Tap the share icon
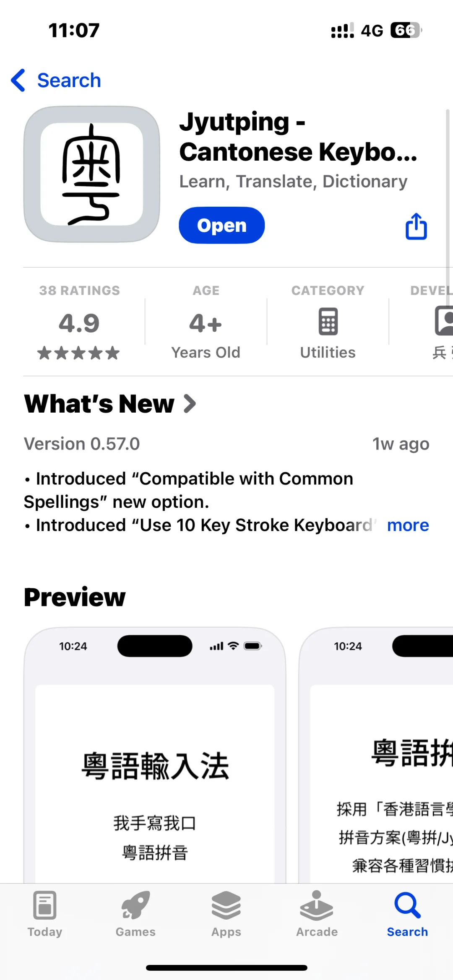 (416, 226)
